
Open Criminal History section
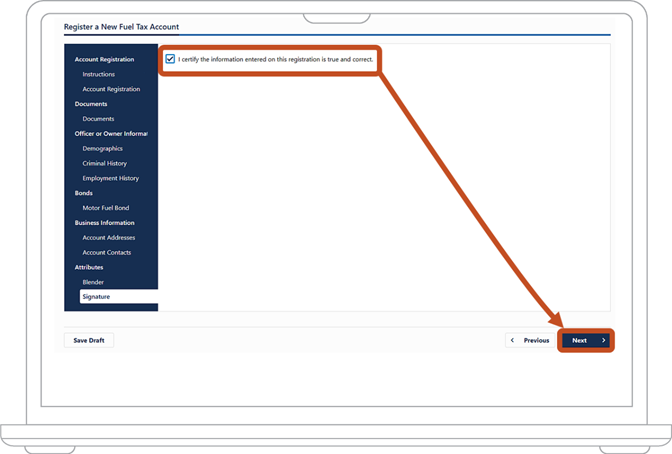click(x=105, y=163)
